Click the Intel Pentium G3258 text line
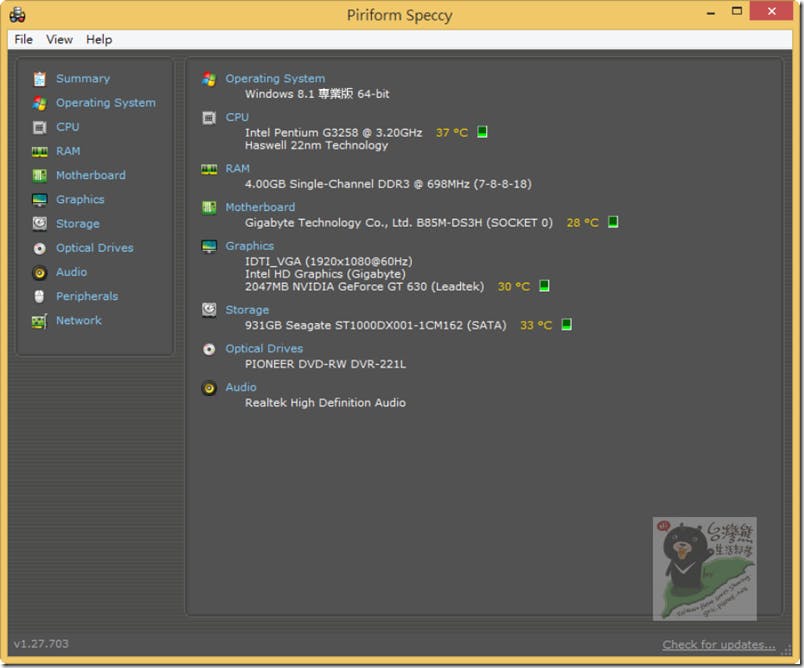The height and width of the screenshot is (668, 804). tap(334, 133)
